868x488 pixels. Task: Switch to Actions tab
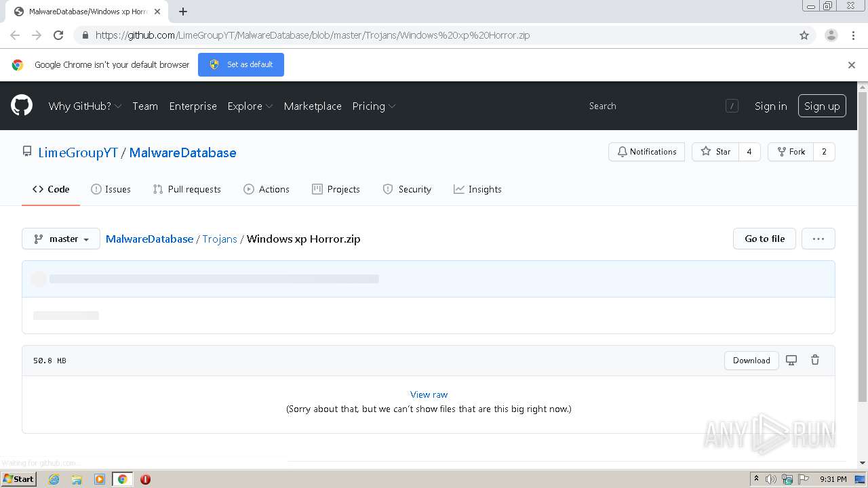pos(267,189)
